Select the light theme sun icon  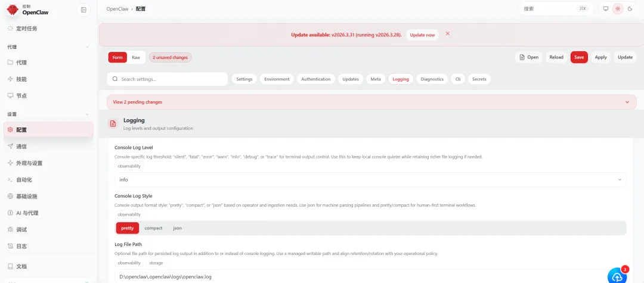[x=618, y=8]
